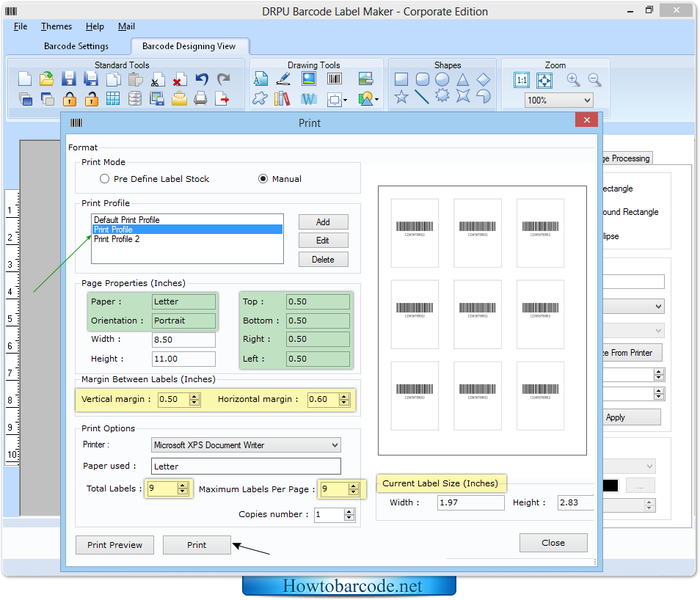Increase the Total Labels count
This screenshot has width=700, height=600.
tap(182, 486)
